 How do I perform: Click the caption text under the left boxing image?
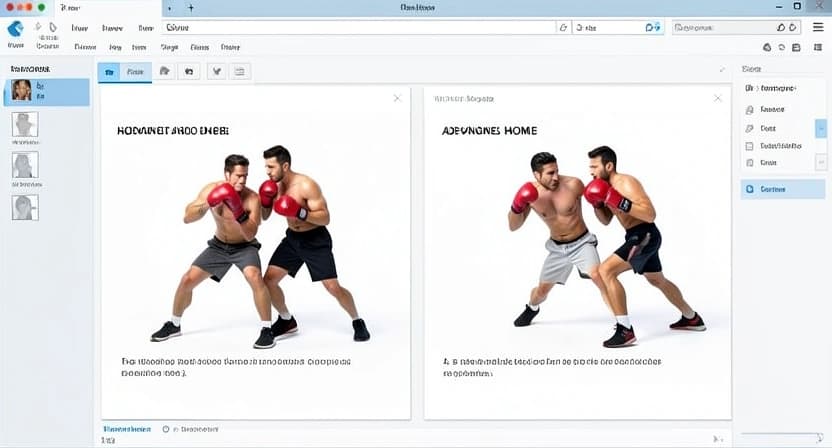[236, 367]
